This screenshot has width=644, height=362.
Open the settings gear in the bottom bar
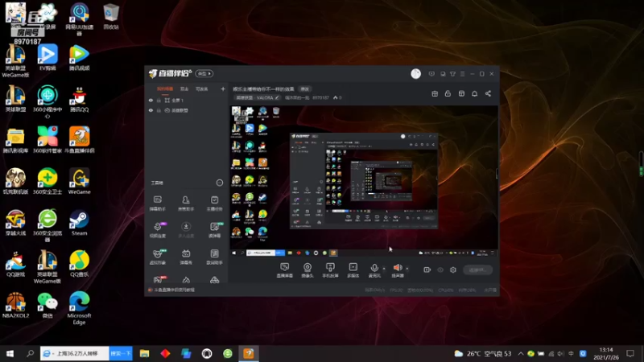(x=453, y=269)
